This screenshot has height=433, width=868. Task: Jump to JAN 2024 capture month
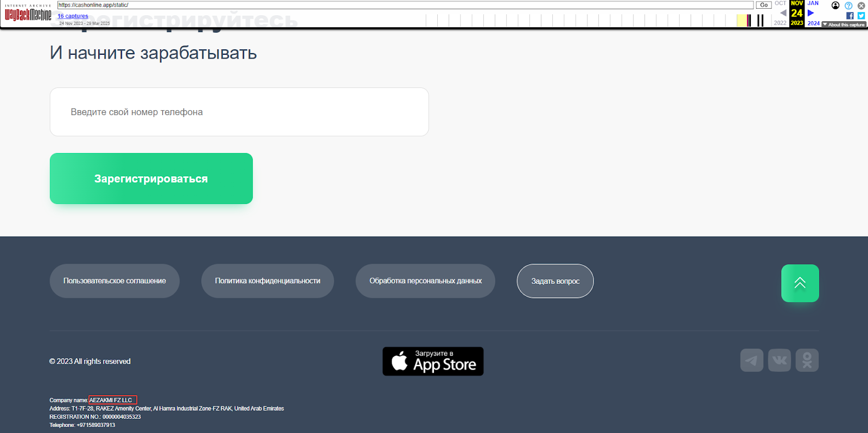813,3
